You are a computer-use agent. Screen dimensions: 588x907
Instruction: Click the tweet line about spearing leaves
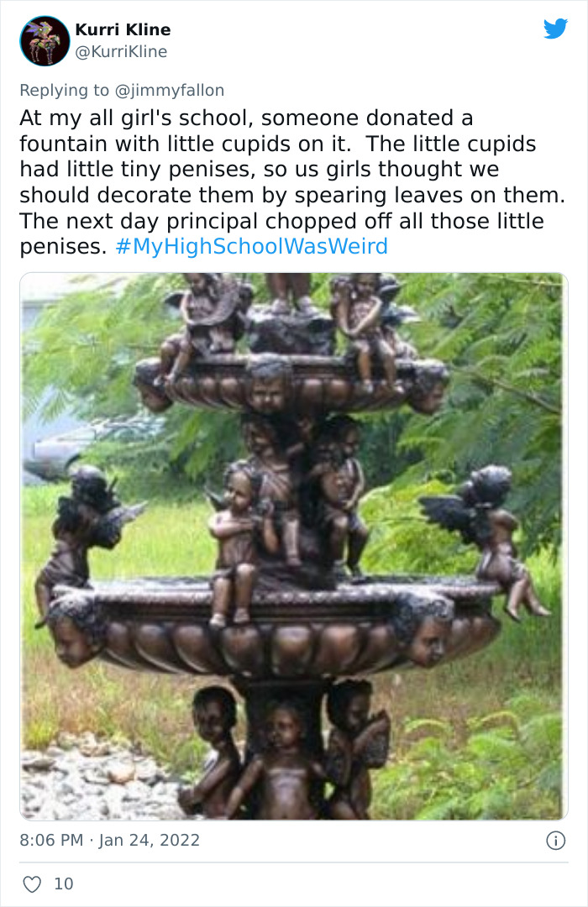point(292,195)
